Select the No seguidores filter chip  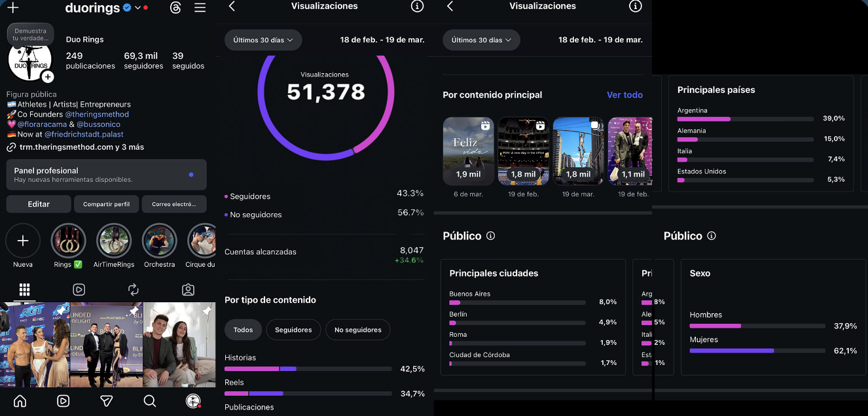(357, 330)
